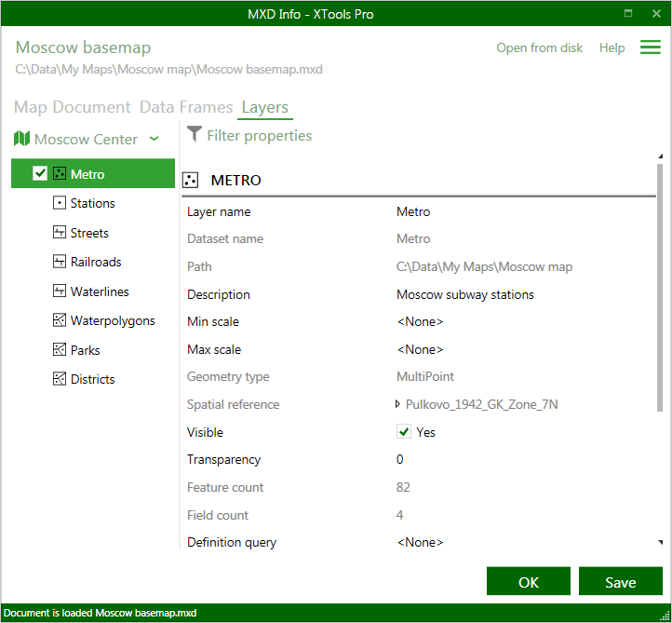672x623 pixels.
Task: Select the Layers tab
Action: click(265, 107)
